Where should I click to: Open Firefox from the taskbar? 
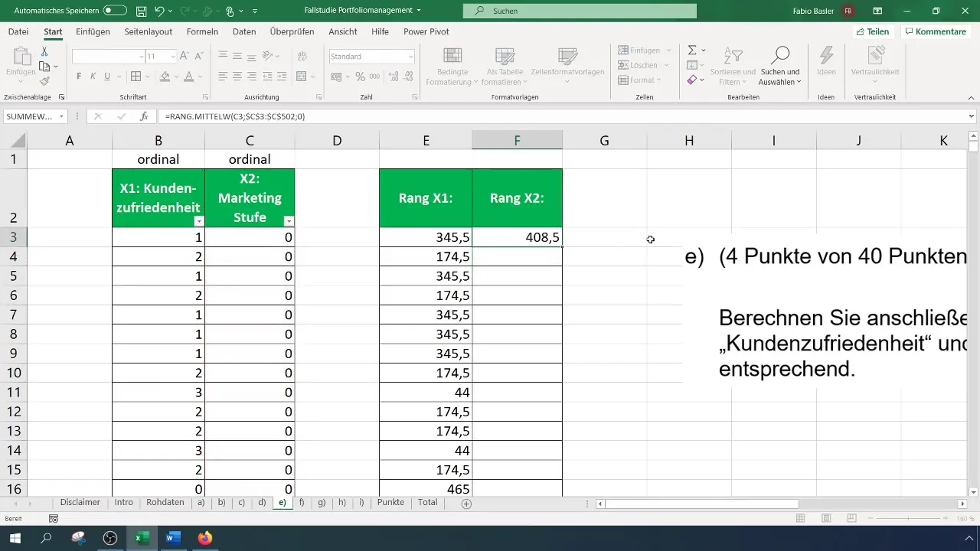(204, 538)
